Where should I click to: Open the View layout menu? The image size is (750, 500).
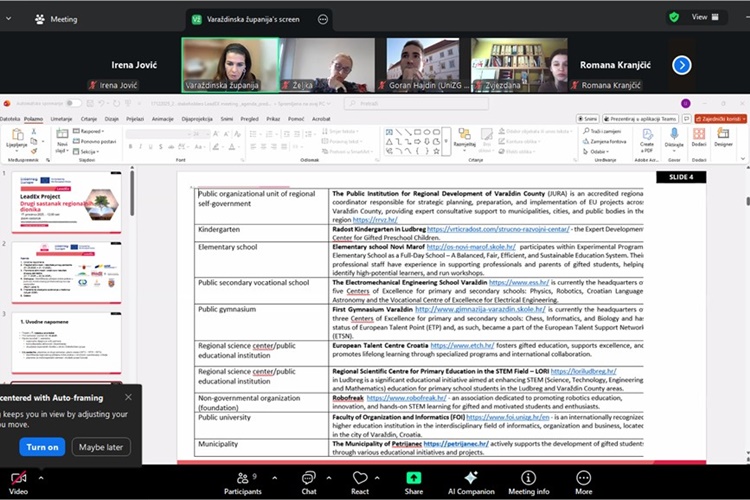[706, 17]
